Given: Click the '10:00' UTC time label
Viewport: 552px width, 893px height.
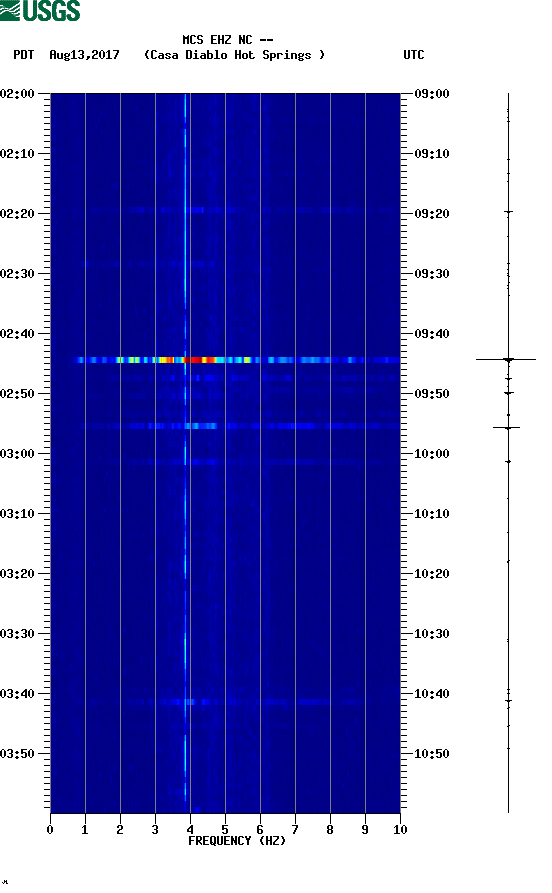Looking at the screenshot, I should click(x=432, y=454).
